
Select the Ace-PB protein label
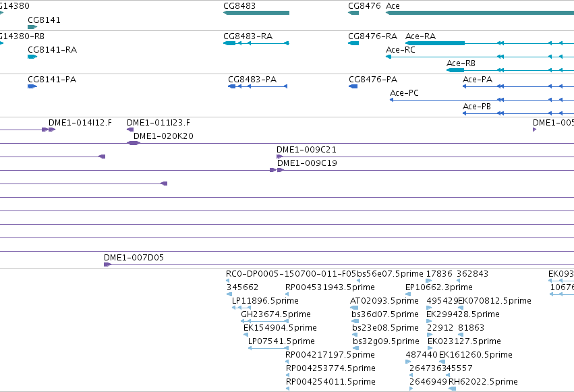pos(477,107)
